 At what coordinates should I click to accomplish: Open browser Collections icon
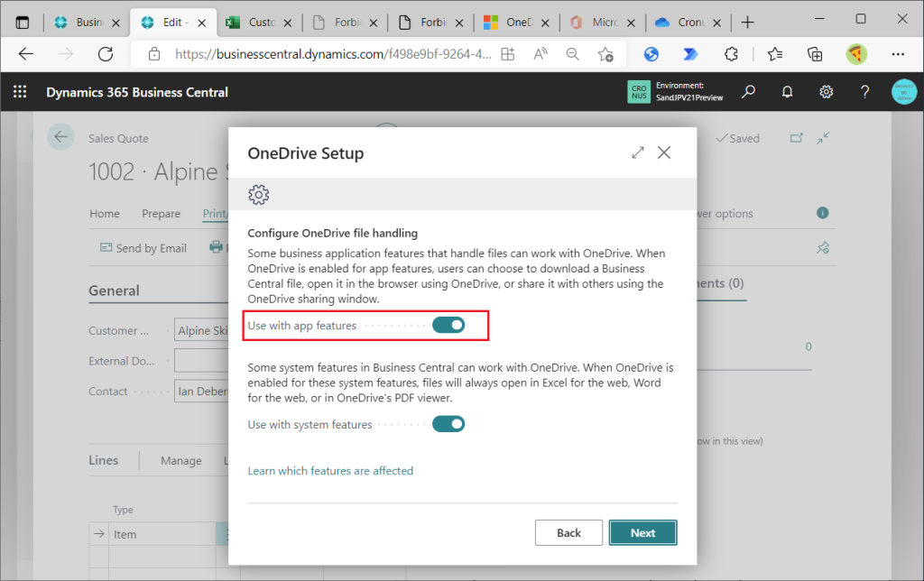point(815,54)
